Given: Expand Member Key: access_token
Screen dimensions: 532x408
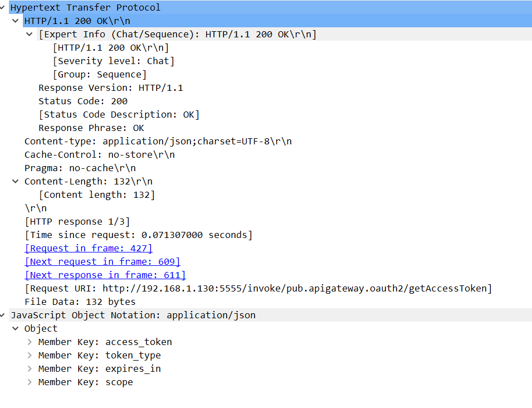Looking at the screenshot, I should tap(30, 342).
